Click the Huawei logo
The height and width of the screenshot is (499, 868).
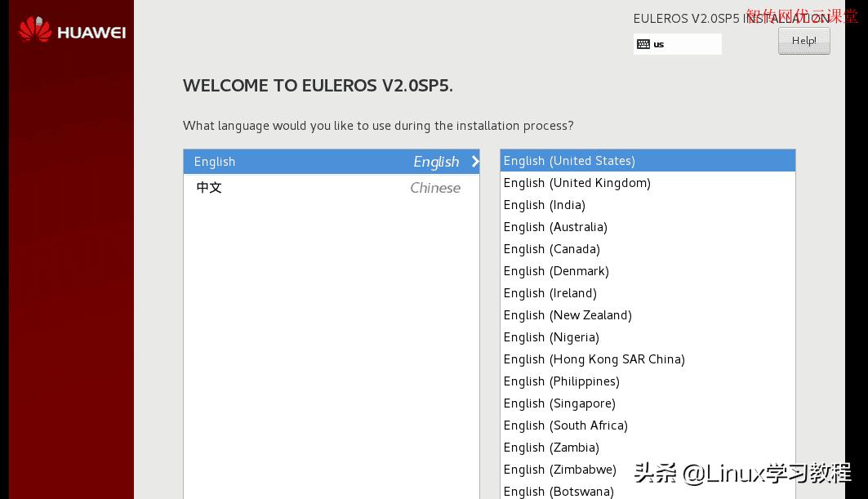pyautogui.click(x=72, y=30)
